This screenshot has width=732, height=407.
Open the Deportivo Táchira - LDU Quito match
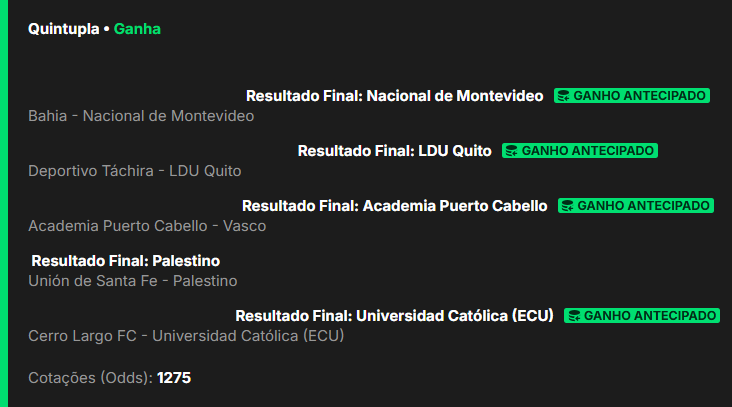click(x=135, y=171)
